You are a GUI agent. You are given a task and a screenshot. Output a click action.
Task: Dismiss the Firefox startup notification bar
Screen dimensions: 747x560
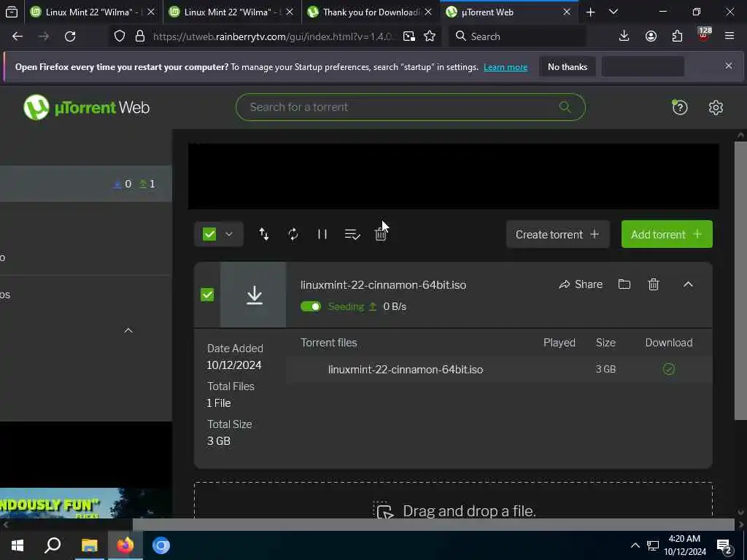pyautogui.click(x=729, y=66)
